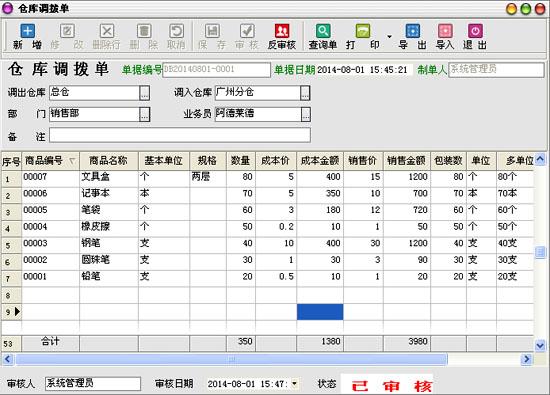The image size is (550, 395).
Task: Click the 导出 (Export) icon
Action: coord(412,31)
